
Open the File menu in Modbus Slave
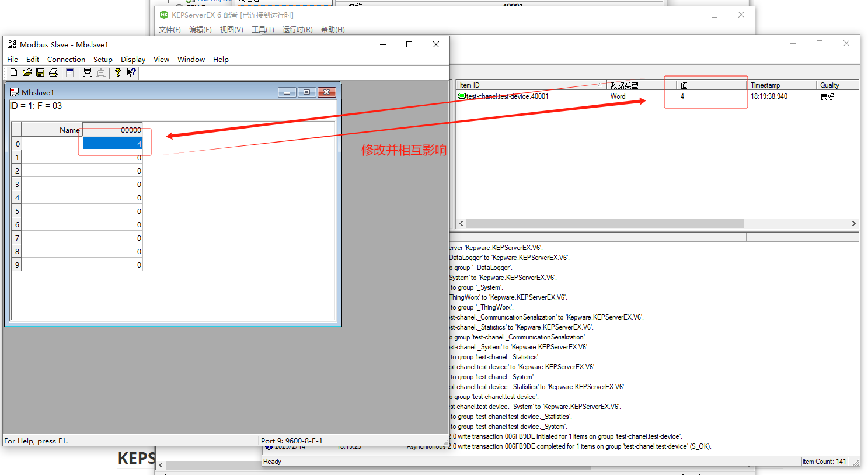[12, 60]
